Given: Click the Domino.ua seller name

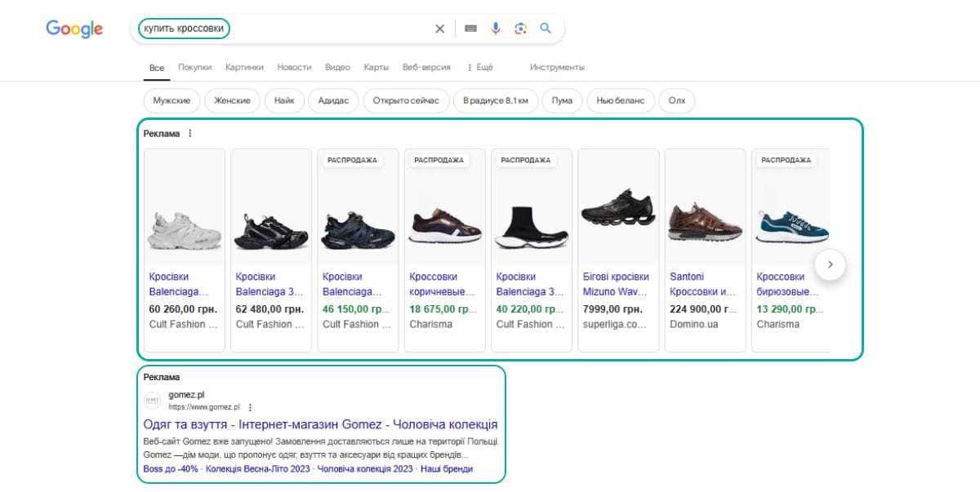Looking at the screenshot, I should pos(693,324).
